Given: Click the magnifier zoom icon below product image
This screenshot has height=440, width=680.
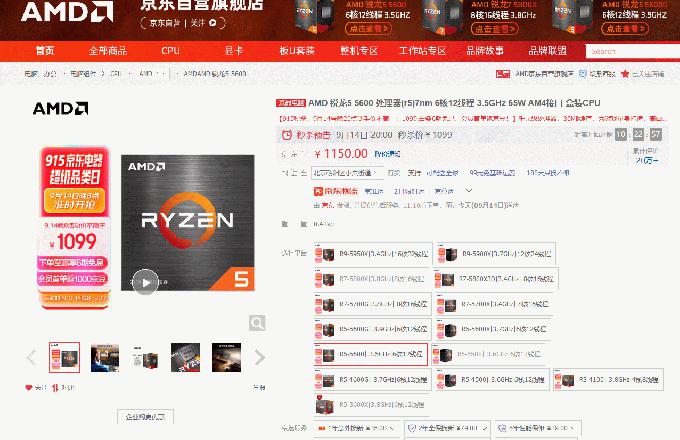Looking at the screenshot, I should pyautogui.click(x=257, y=323).
